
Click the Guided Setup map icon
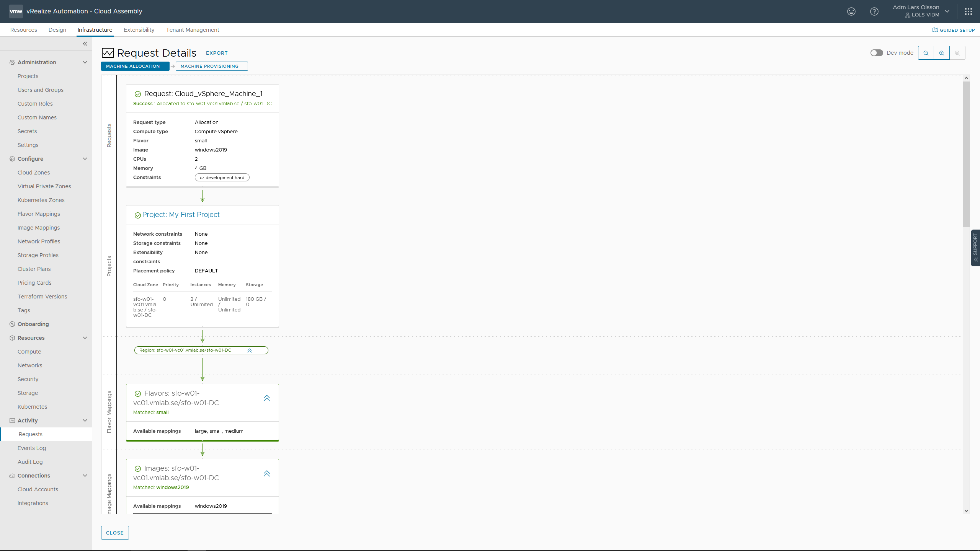pyautogui.click(x=935, y=30)
